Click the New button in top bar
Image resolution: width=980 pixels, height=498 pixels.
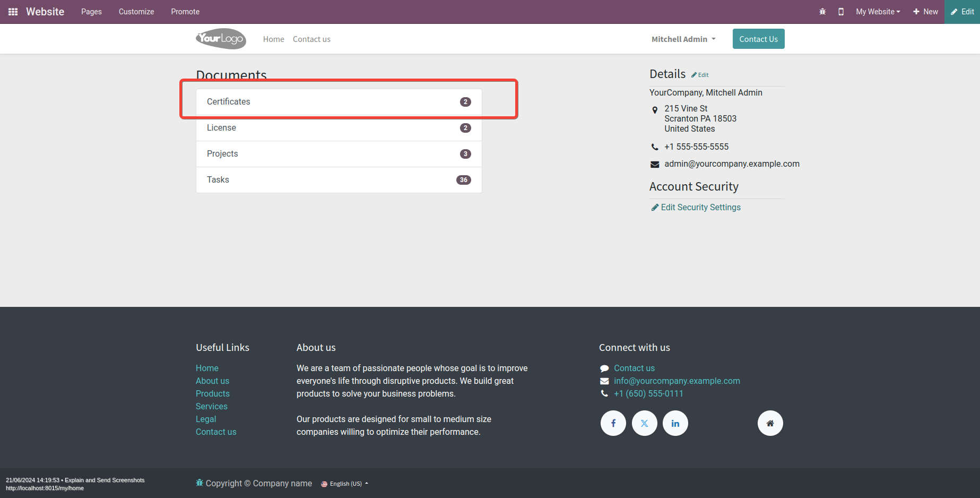pos(925,12)
